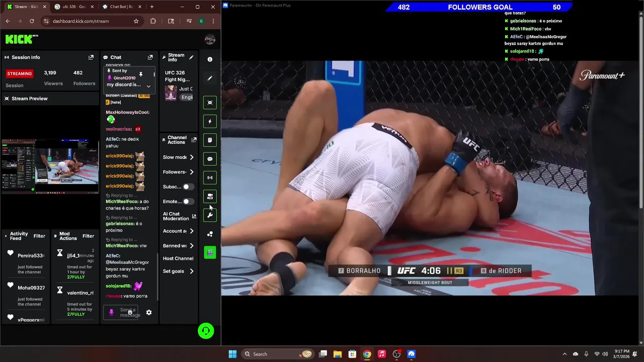Open the Windows Start menu
This screenshot has height=362, width=644.
pos(232,354)
